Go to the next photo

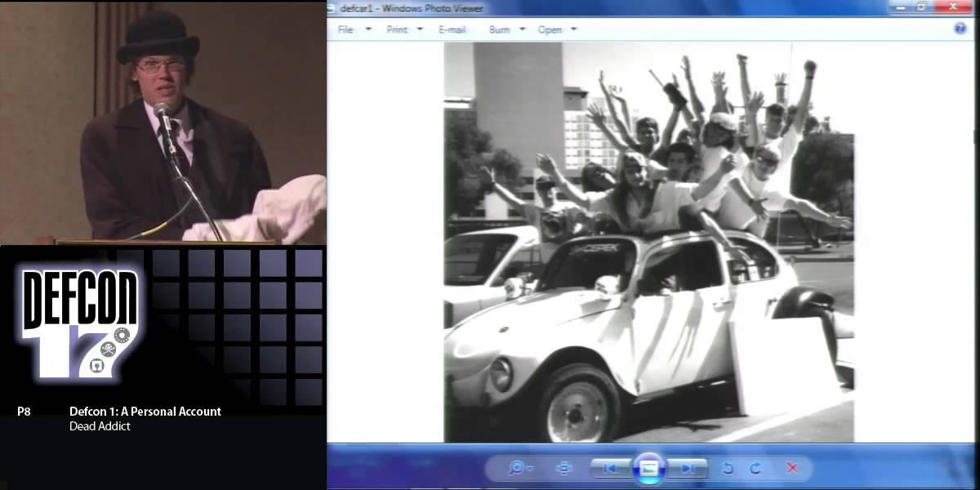coord(688,468)
